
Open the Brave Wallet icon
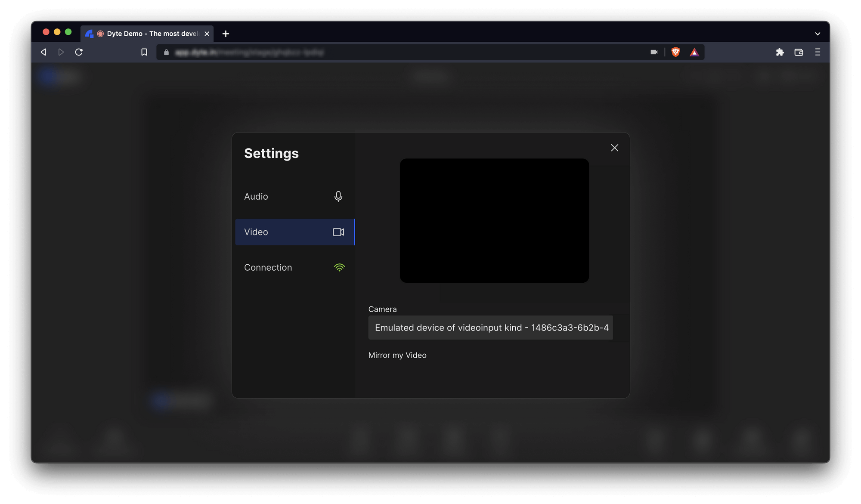pos(799,52)
